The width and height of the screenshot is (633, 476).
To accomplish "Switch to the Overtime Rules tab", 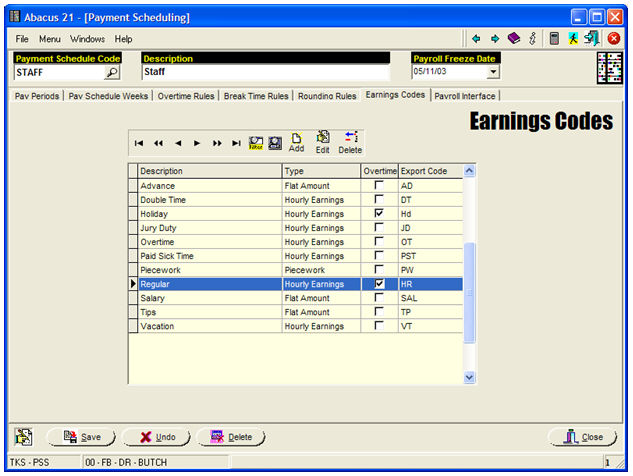I will (188, 96).
